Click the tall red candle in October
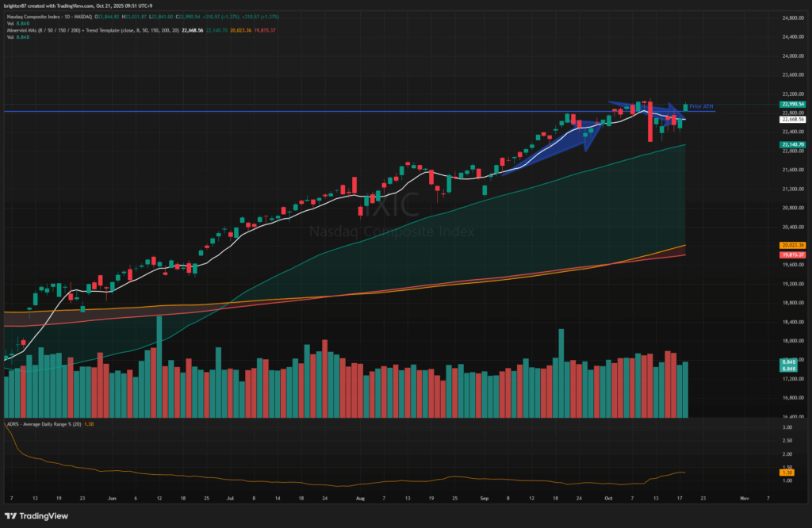The height and width of the screenshot is (528, 812). point(650,123)
